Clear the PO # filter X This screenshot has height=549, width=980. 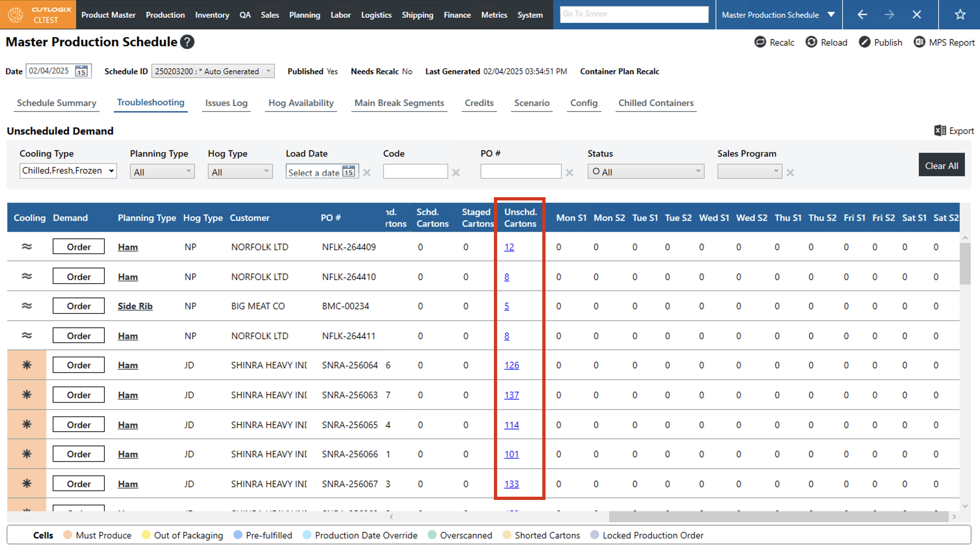pos(569,172)
